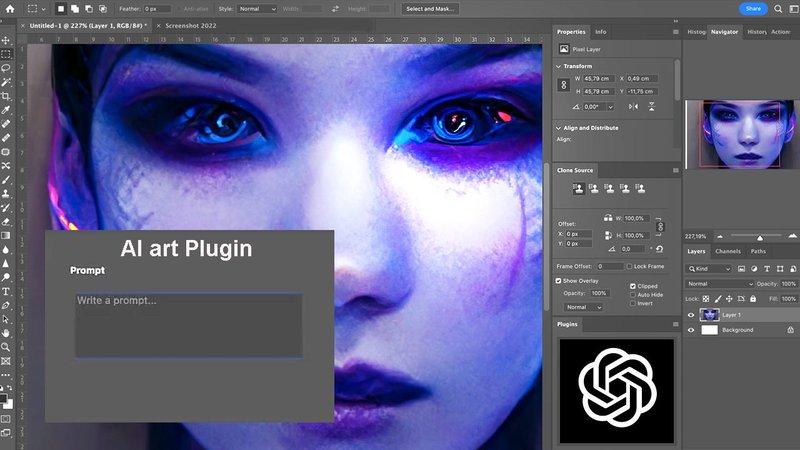Click Lock transparent pixels checkerboard icon
This screenshot has height=450, width=800.
click(x=706, y=298)
